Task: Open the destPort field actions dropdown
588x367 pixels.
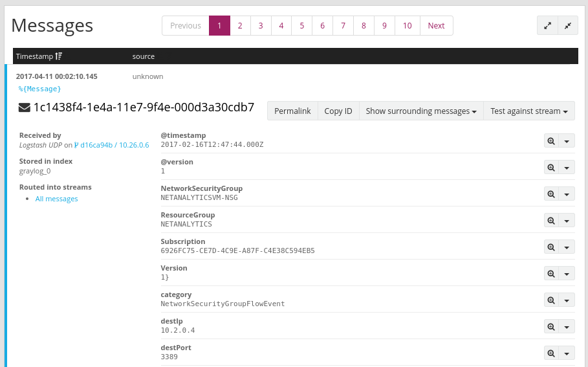Action: tap(567, 353)
